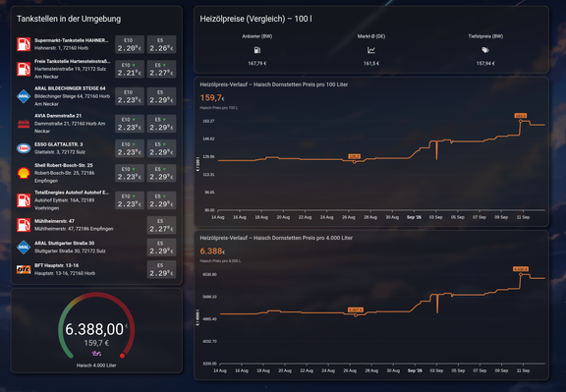Open the ESSO Glattalstr. 3 logo

(x=24, y=148)
